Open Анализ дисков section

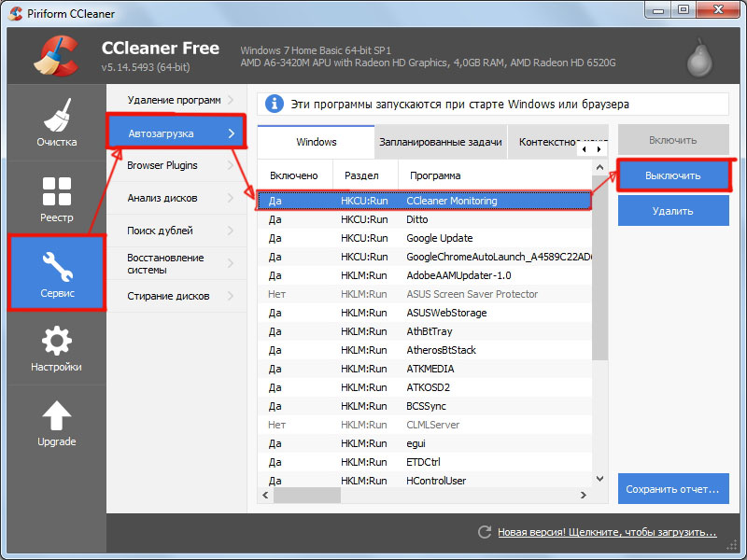pos(175,198)
